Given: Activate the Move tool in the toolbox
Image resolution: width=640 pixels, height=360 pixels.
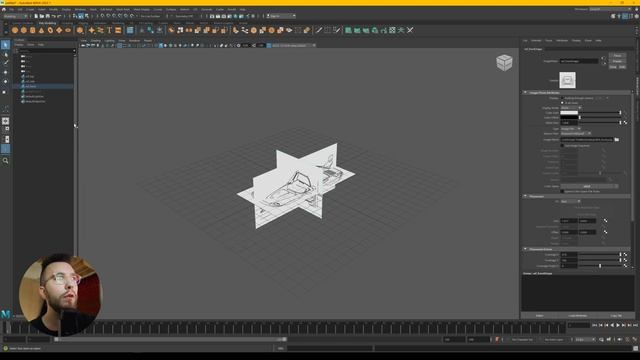Looking at the screenshot, I should click(x=5, y=72).
